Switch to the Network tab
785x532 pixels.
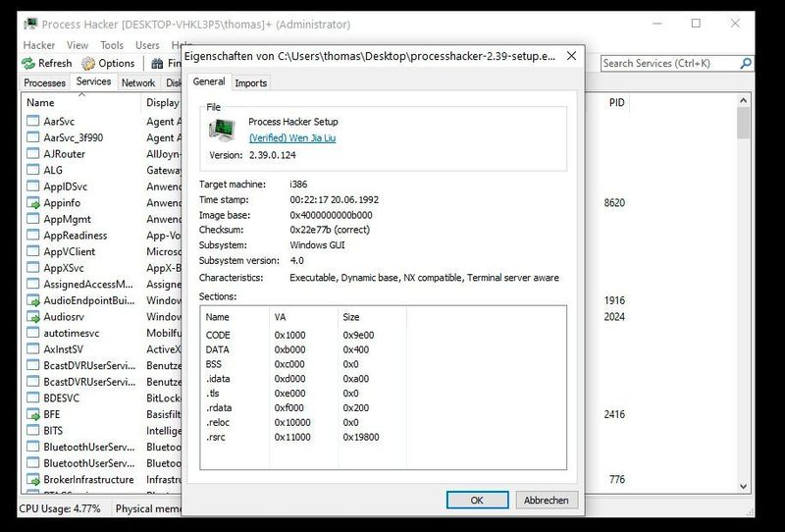tap(138, 82)
